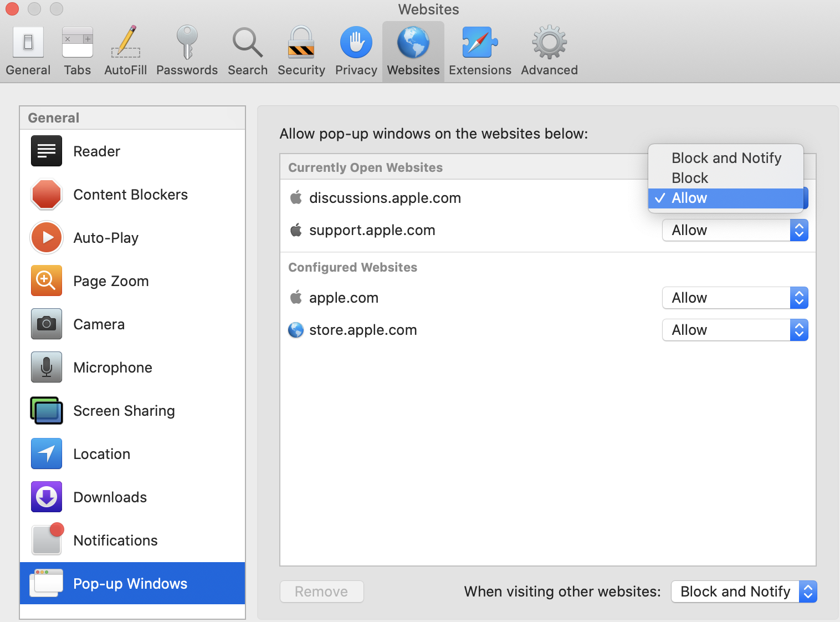
Task: Select the Reader icon in sidebar
Action: pyautogui.click(x=47, y=151)
